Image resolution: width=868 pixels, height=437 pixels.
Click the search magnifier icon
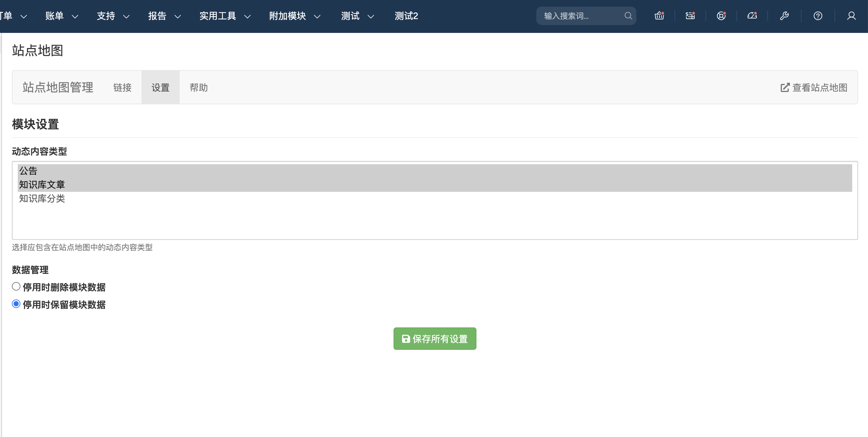[x=628, y=15]
